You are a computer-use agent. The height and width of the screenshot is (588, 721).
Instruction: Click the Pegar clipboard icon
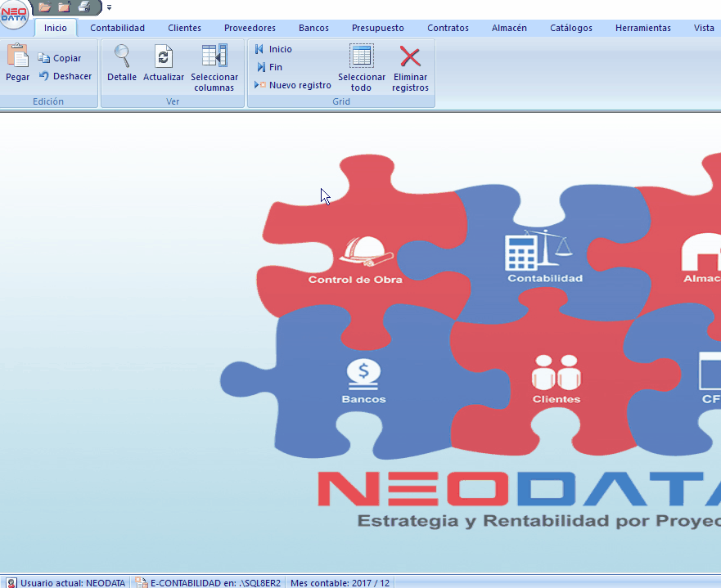click(x=17, y=55)
